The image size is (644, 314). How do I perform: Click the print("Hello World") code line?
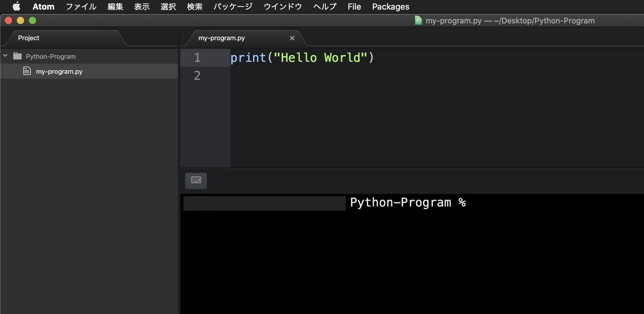point(302,58)
